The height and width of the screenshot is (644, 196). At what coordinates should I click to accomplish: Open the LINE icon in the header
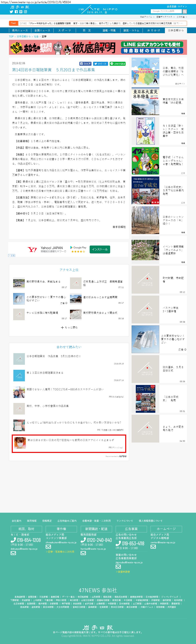click(x=21, y=12)
